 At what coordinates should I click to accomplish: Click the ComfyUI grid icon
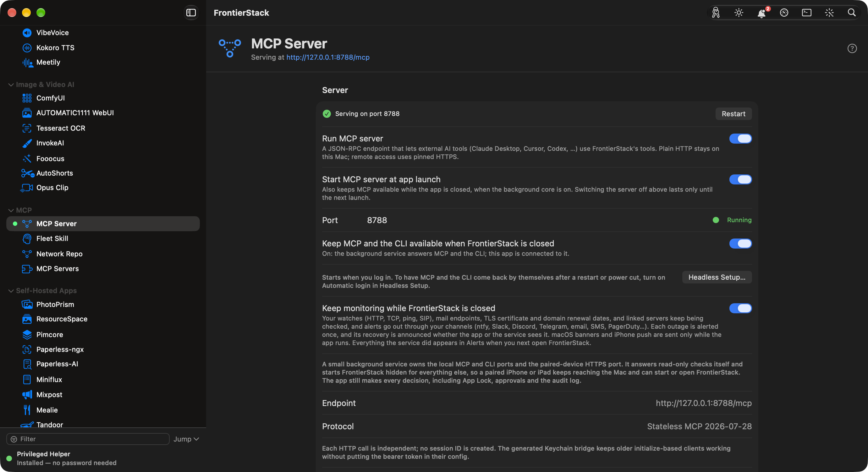27,98
